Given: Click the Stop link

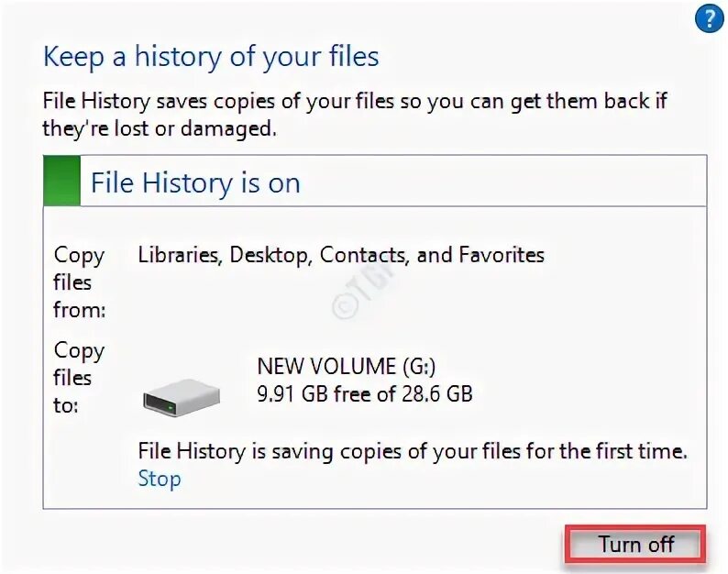Looking at the screenshot, I should click(x=160, y=479).
